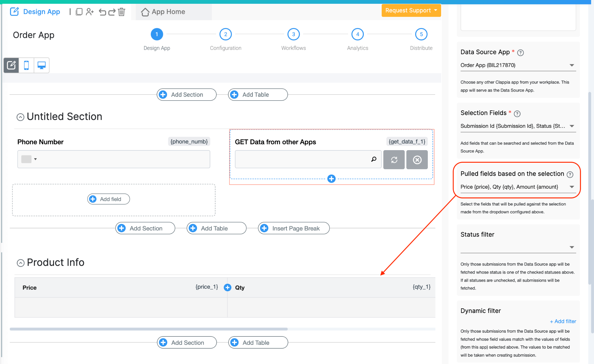Viewport: 594px width, 364px height.
Task: Click the add collaborator icon
Action: point(90,12)
